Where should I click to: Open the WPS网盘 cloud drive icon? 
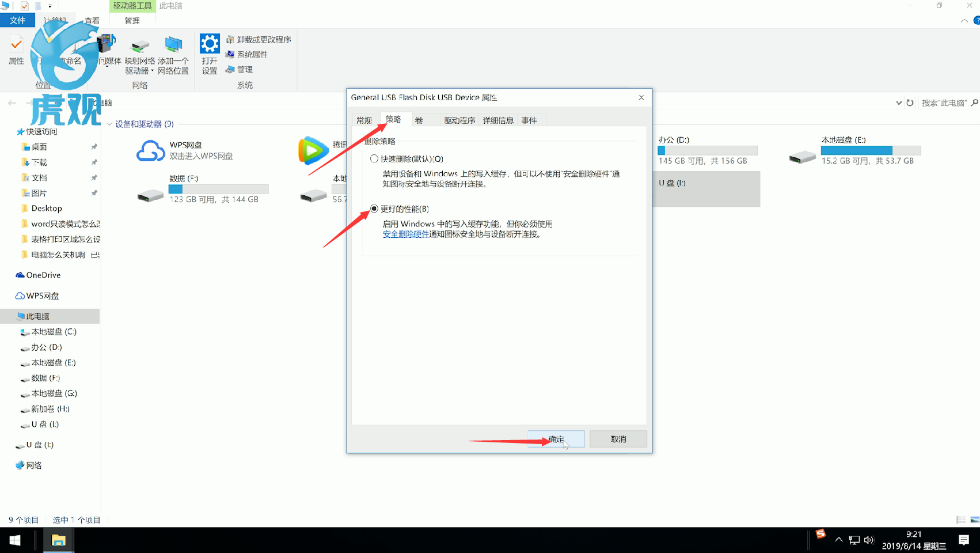tap(151, 151)
